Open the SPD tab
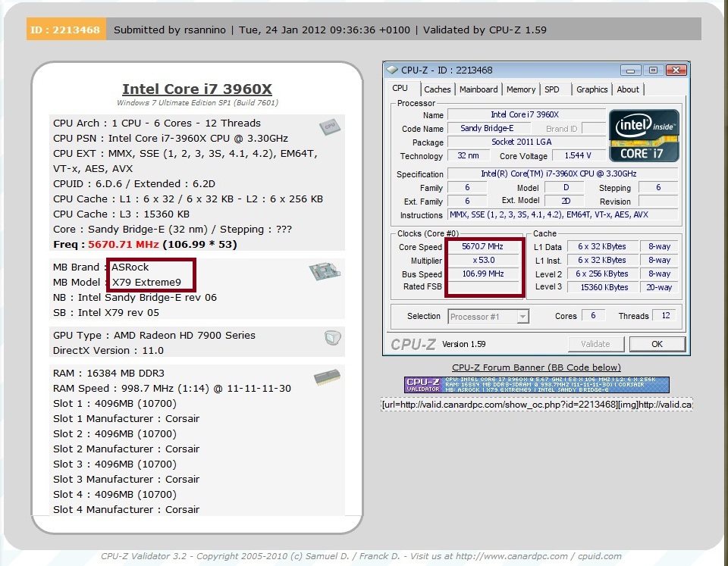 tap(551, 89)
